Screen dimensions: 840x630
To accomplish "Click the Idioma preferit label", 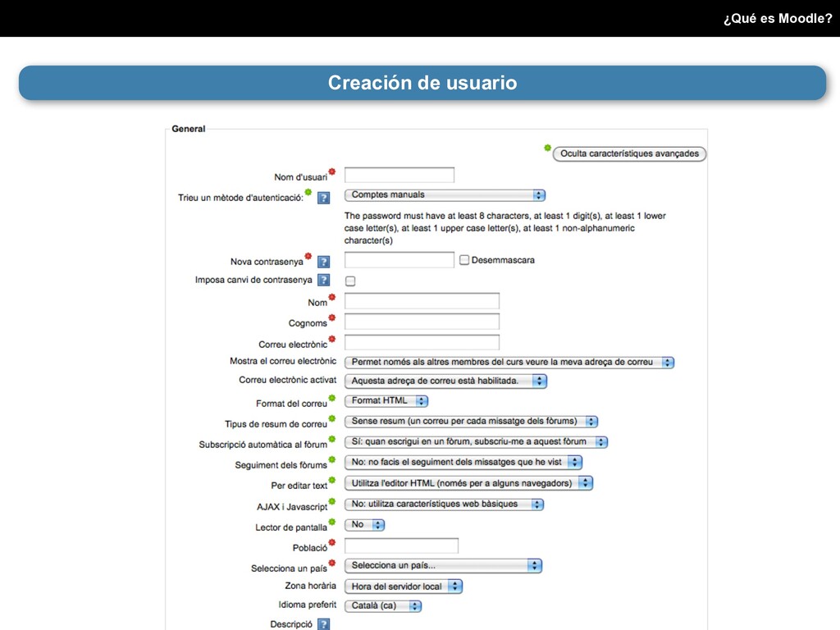I will 308,605.
